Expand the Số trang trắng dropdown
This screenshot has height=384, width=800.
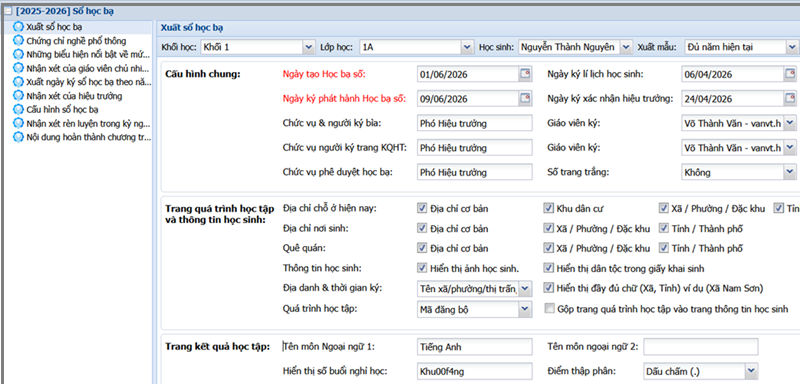point(790,172)
